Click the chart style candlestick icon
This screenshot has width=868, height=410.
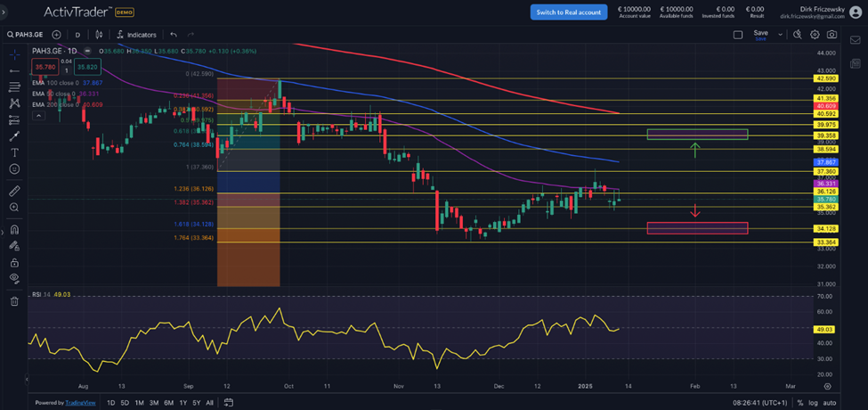click(98, 35)
